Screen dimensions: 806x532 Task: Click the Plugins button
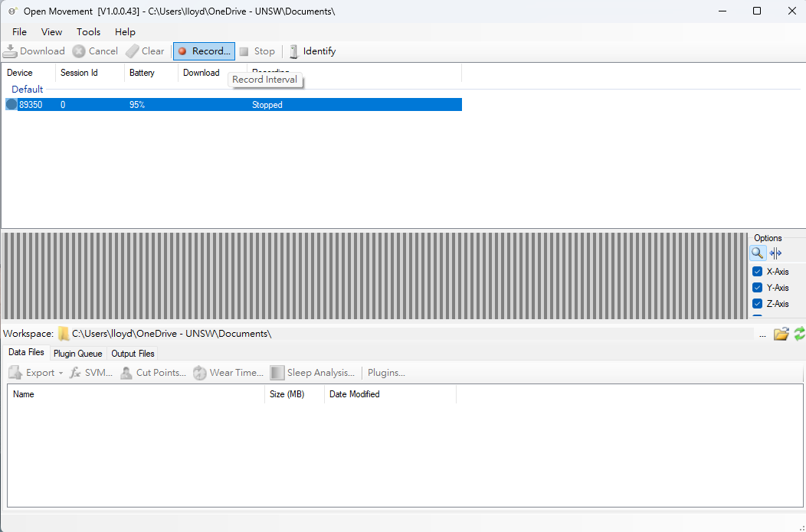386,373
